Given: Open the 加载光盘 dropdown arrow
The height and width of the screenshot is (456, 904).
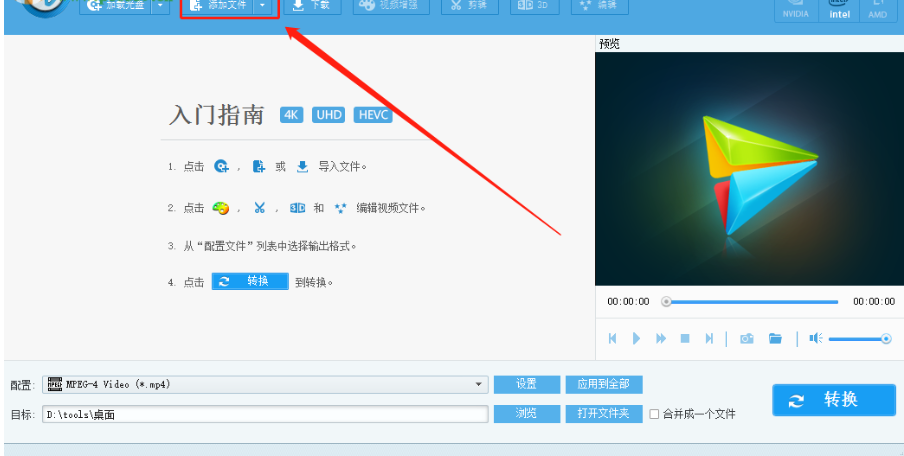Looking at the screenshot, I should (x=161, y=5).
